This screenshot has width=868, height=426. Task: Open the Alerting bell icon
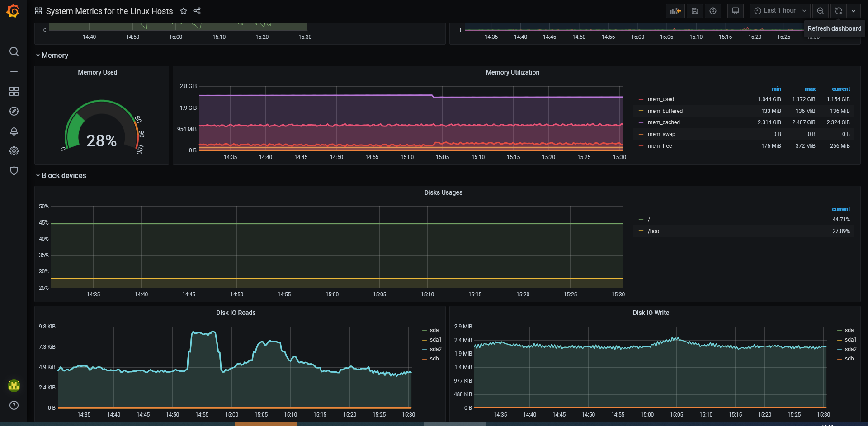(x=14, y=131)
